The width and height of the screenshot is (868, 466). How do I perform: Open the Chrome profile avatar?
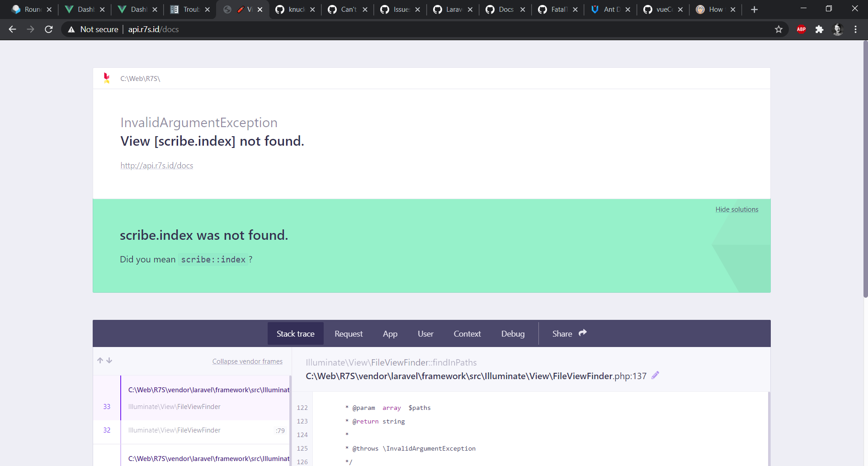839,29
